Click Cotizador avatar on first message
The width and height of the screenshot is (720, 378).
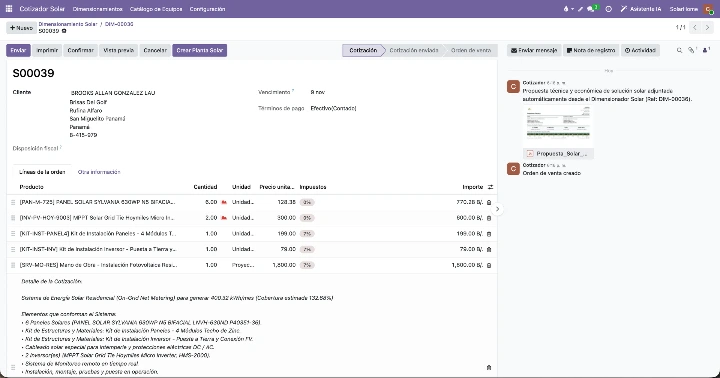pyautogui.click(x=513, y=86)
